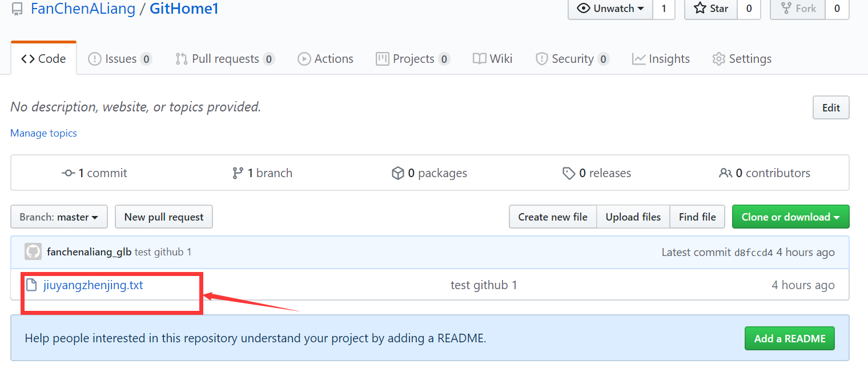
Task: Click Manage topics link
Action: click(x=43, y=133)
